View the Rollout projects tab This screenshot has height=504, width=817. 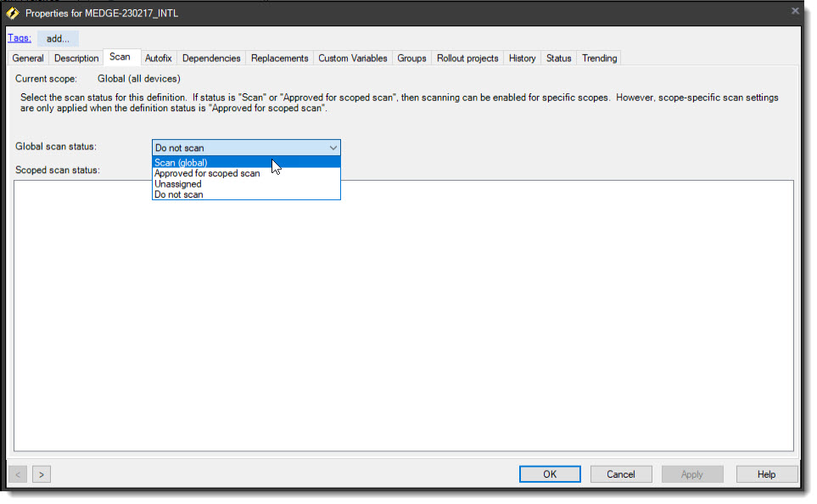point(467,59)
